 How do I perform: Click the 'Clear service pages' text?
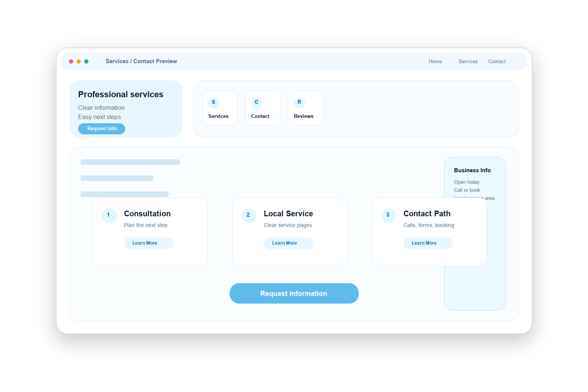pyautogui.click(x=288, y=225)
